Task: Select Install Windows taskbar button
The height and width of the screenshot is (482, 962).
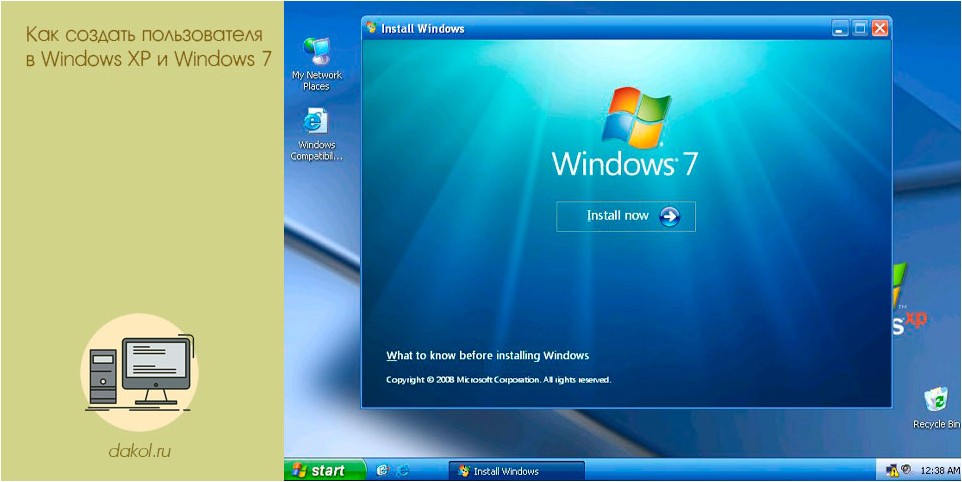Action: 517,471
